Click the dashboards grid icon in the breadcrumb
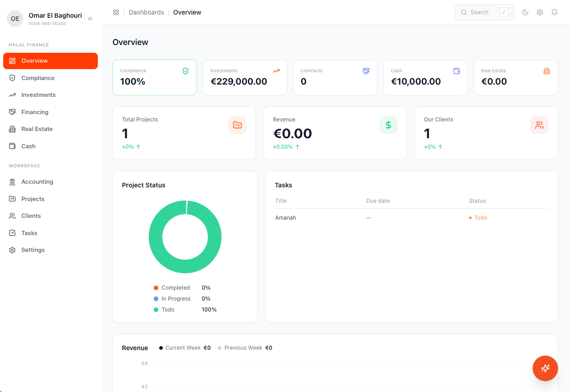 point(116,12)
